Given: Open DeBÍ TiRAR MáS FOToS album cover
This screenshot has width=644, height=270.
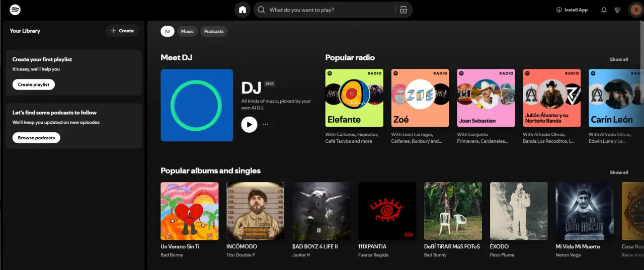Looking at the screenshot, I should (453, 211).
